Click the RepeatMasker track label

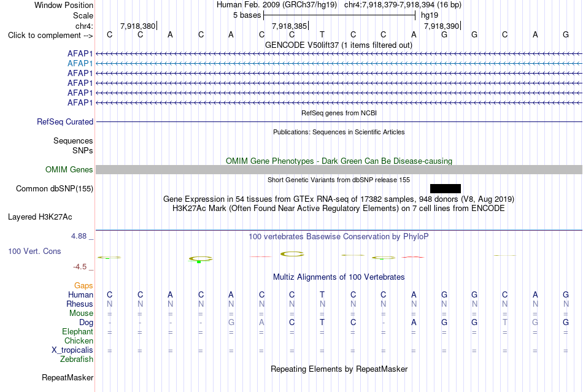coord(68,378)
